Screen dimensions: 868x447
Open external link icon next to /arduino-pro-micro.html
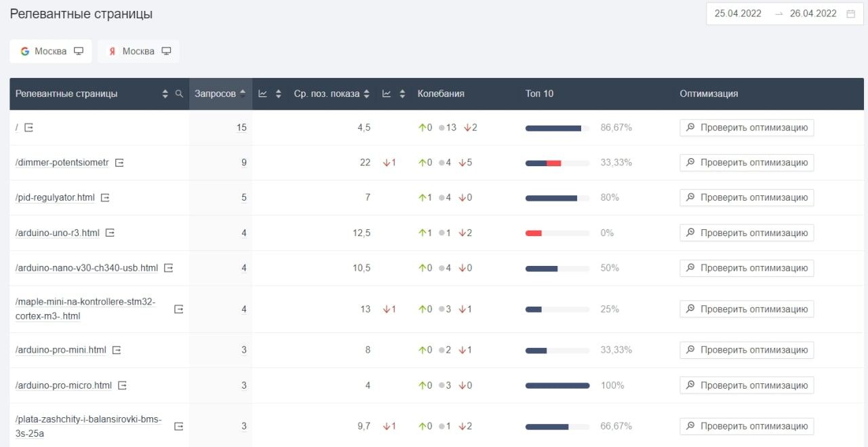click(122, 385)
